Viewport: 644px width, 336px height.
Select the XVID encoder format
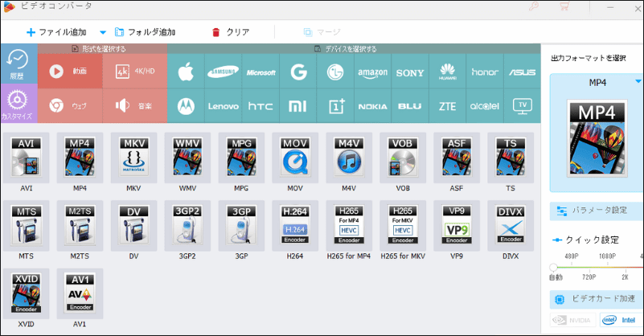[x=27, y=293]
